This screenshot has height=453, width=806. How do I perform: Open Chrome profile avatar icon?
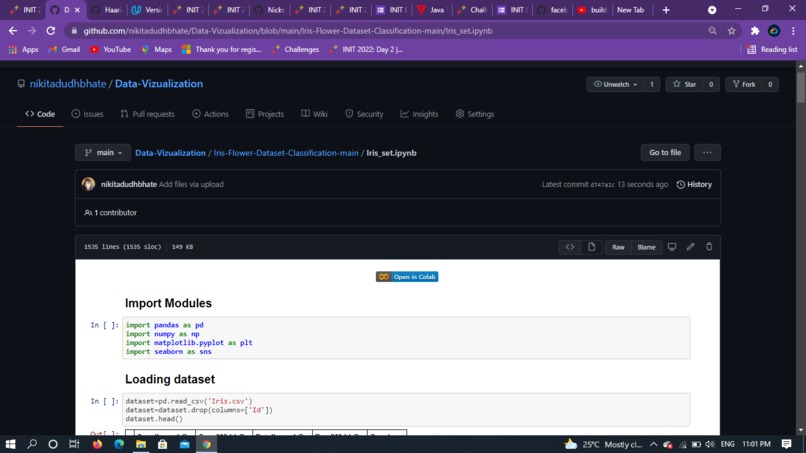pyautogui.click(x=774, y=31)
